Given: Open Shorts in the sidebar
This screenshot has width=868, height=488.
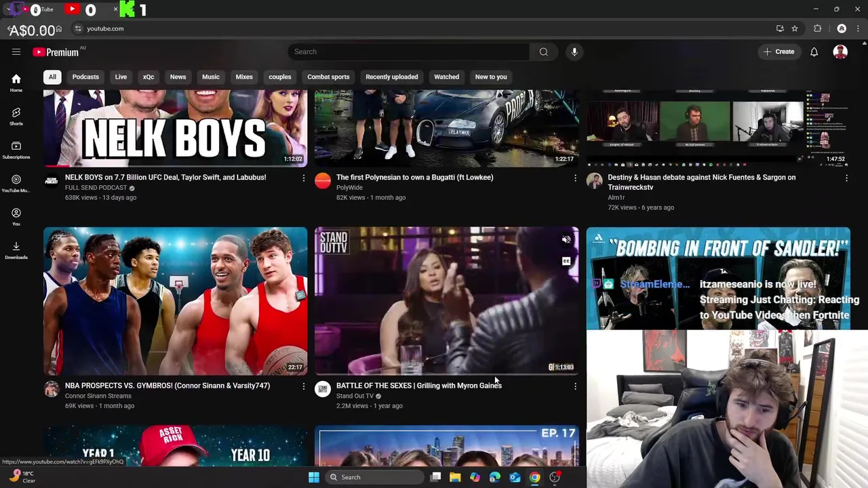Looking at the screenshot, I should pyautogui.click(x=16, y=117).
